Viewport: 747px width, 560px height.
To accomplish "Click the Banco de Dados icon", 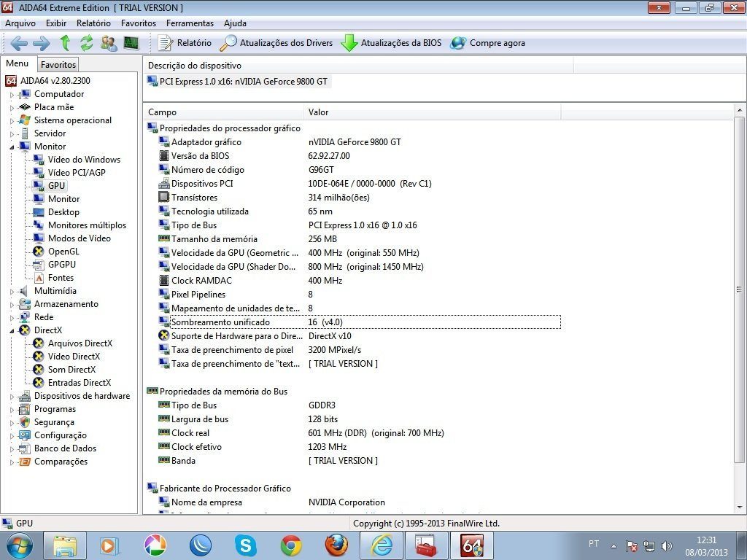I will 24,448.
